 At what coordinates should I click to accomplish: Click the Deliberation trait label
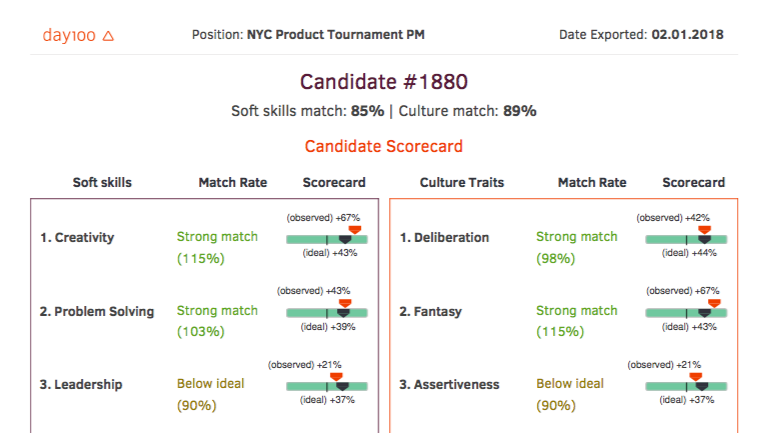click(444, 238)
